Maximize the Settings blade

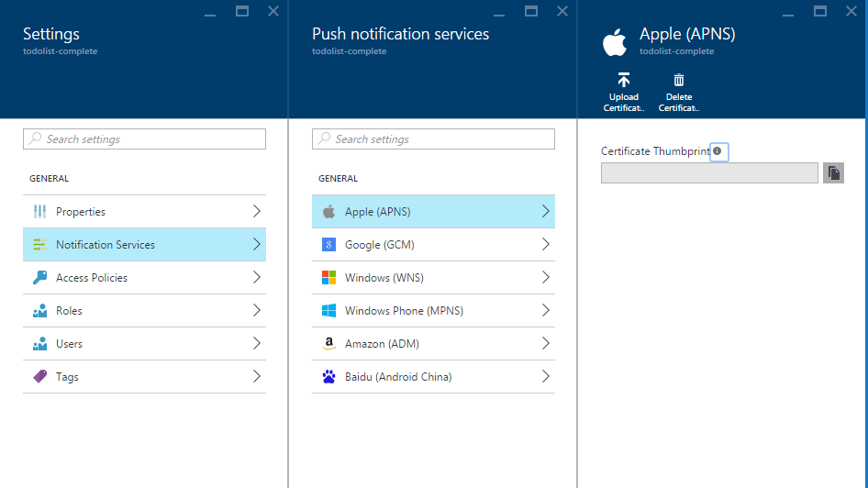click(x=242, y=11)
